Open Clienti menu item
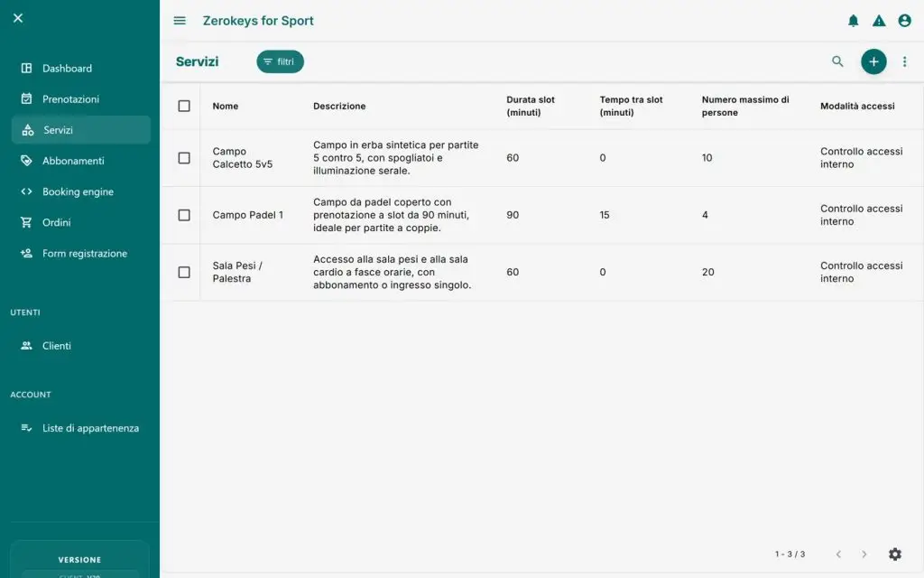The width and height of the screenshot is (924, 578). click(80, 346)
